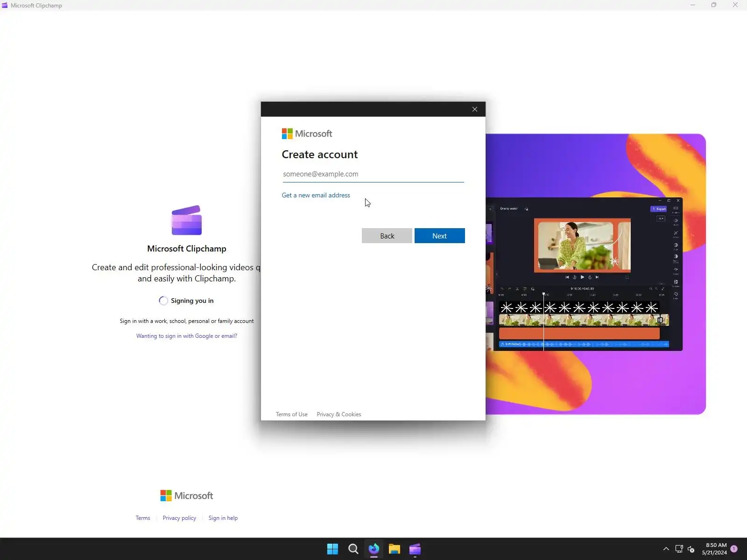Show hidden system tray icons
This screenshot has width=747, height=560.
pyautogui.click(x=666, y=549)
